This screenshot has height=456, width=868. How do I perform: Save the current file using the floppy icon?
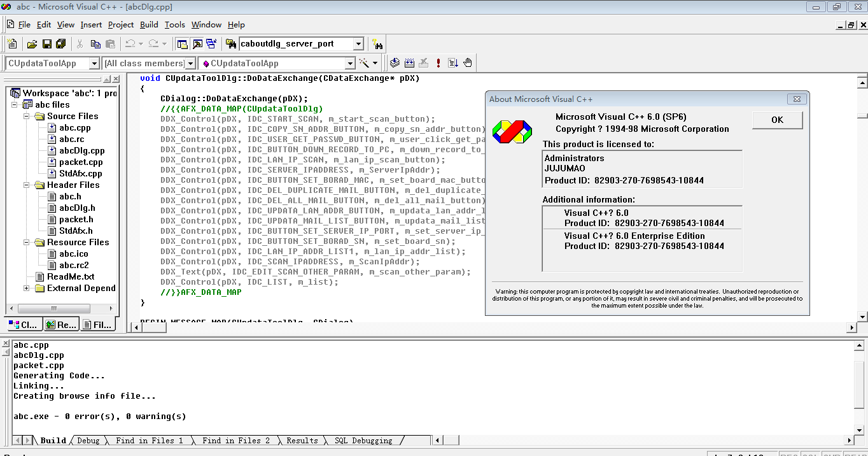click(46, 44)
